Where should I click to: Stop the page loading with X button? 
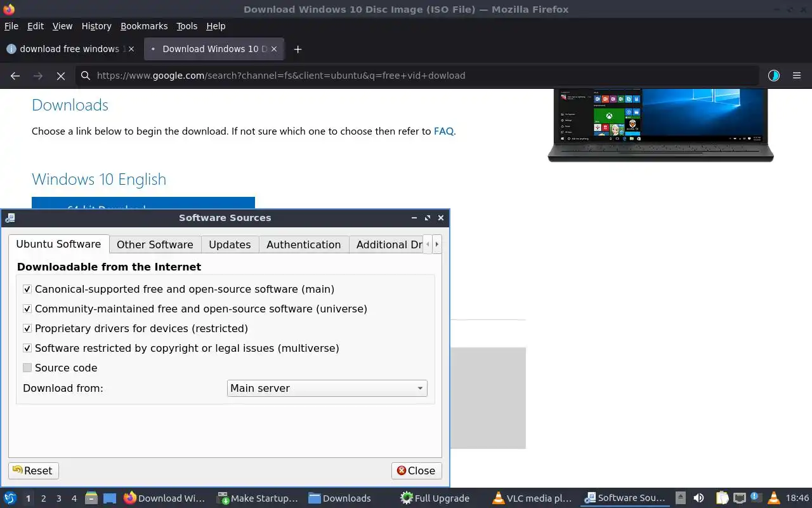[x=61, y=76]
